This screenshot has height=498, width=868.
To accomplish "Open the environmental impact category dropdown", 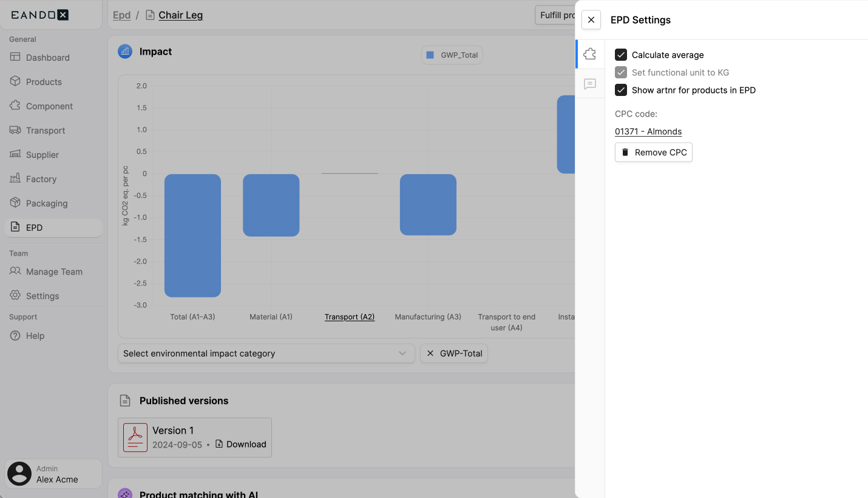I will pyautogui.click(x=266, y=353).
